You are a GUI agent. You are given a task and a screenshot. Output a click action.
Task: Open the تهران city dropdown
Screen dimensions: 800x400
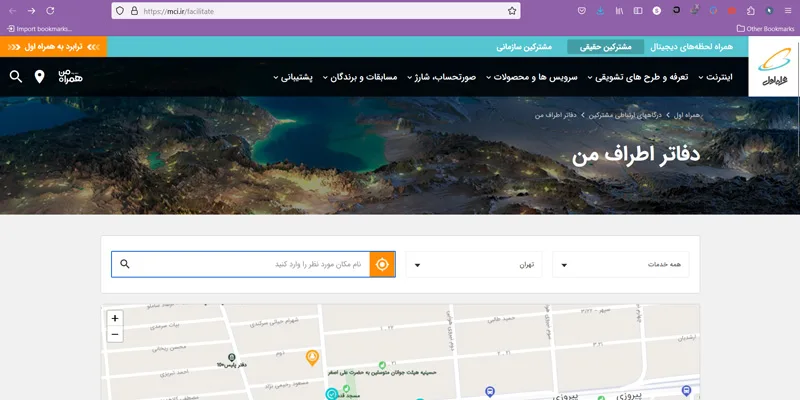(473, 264)
